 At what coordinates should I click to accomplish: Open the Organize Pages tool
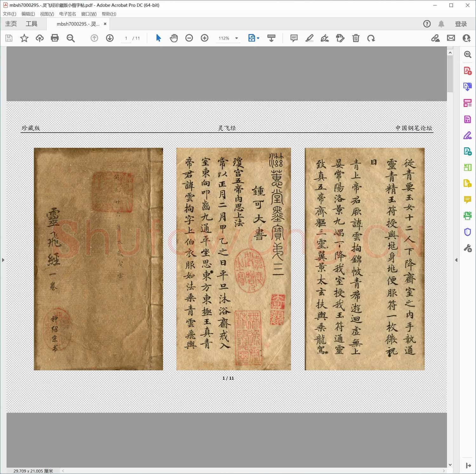[x=467, y=103]
